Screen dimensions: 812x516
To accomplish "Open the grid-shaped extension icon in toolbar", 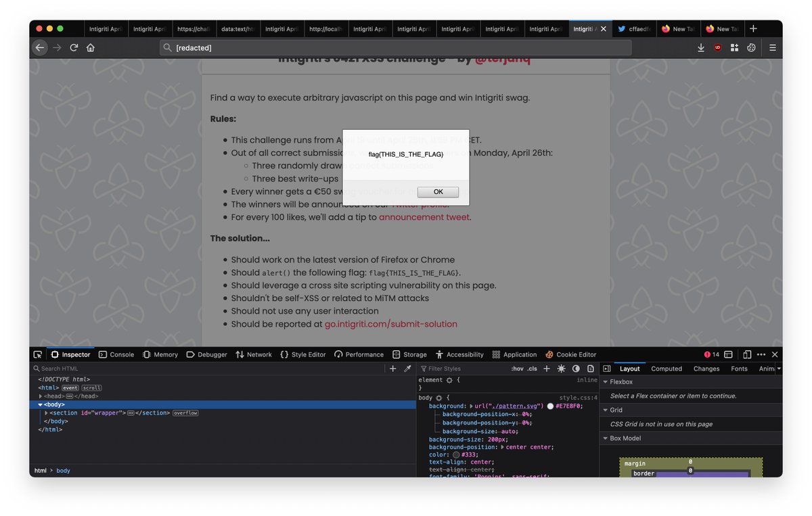I will pyautogui.click(x=734, y=47).
